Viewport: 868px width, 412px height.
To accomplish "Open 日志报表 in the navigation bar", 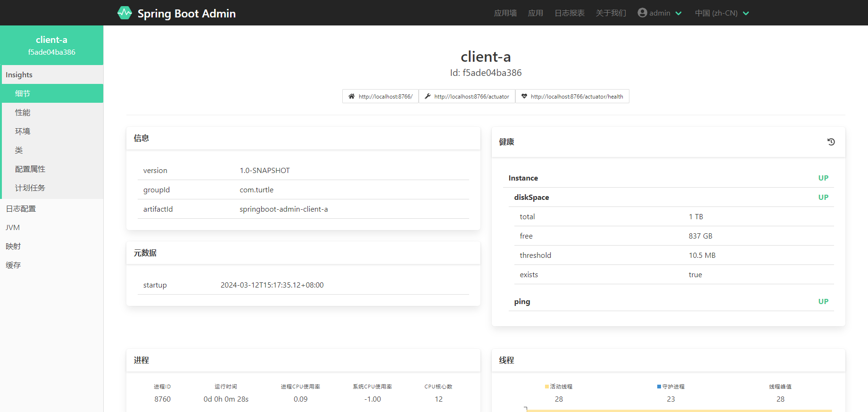I will pyautogui.click(x=570, y=13).
